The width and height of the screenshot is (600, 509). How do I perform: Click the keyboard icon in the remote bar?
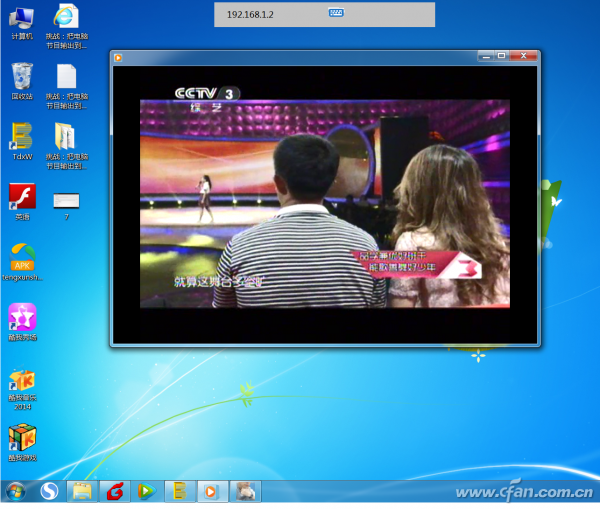pyautogui.click(x=336, y=13)
